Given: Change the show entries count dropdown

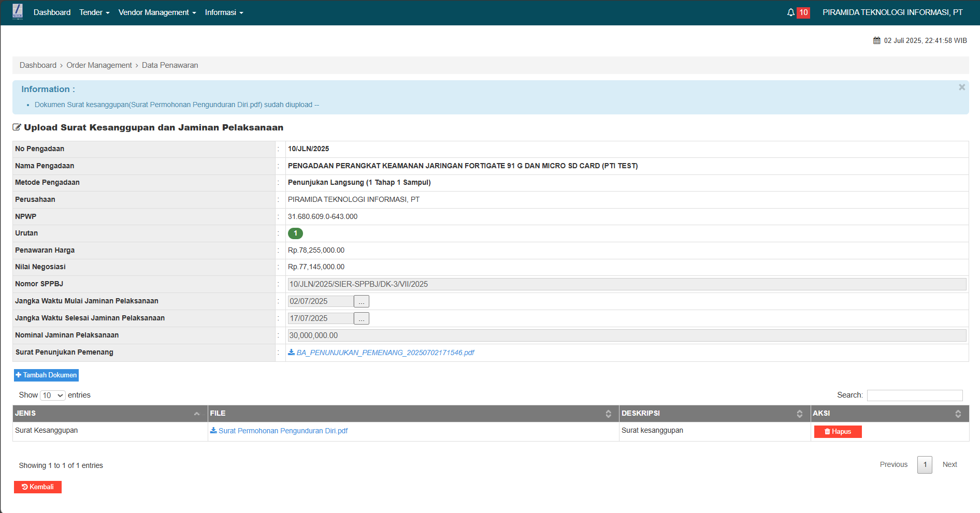Looking at the screenshot, I should pos(53,395).
